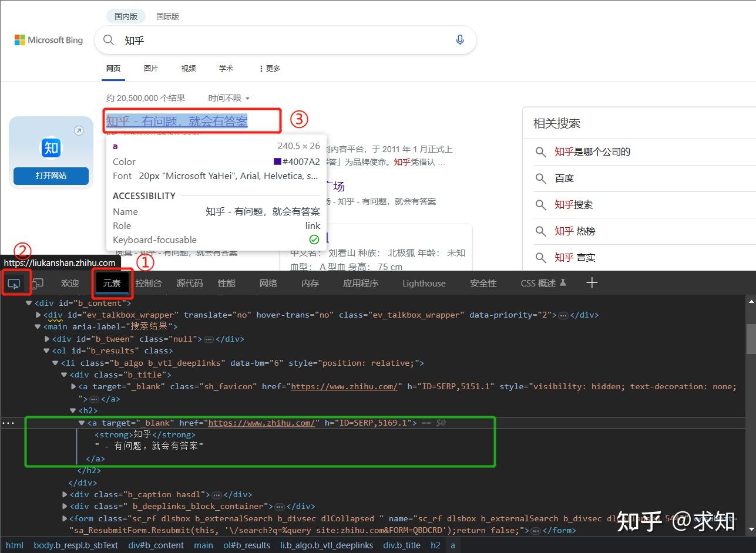The image size is (756, 553).
Task: Select div#b_content in the breadcrumb bar
Action: [156, 545]
